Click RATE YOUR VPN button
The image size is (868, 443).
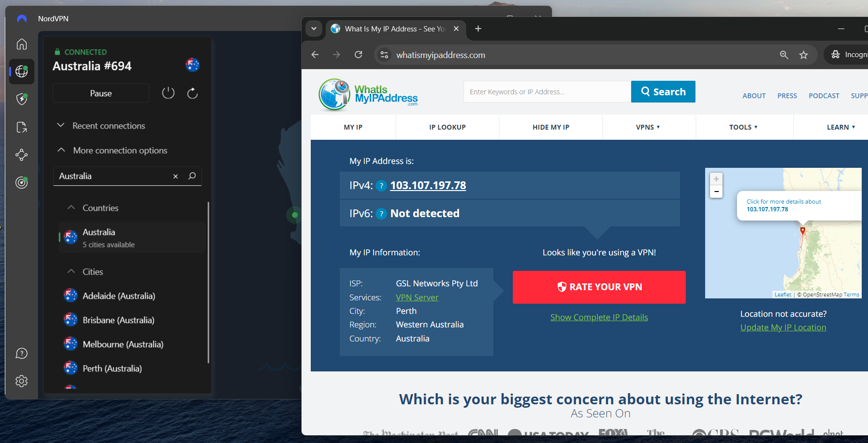point(599,287)
